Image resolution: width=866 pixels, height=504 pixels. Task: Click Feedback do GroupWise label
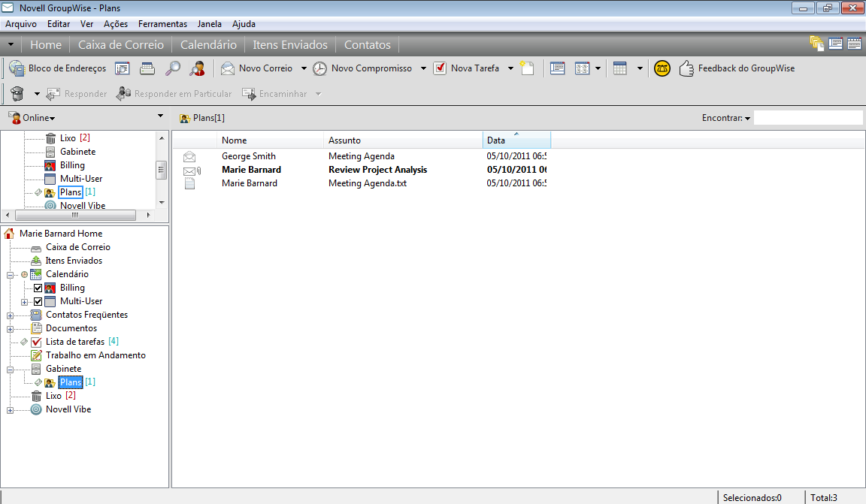pyautogui.click(x=746, y=68)
